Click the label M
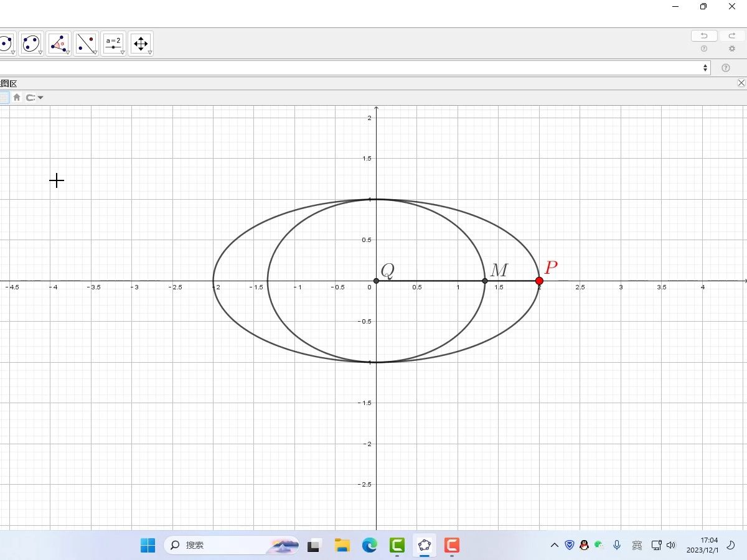The height and width of the screenshot is (560, 747). point(499,270)
